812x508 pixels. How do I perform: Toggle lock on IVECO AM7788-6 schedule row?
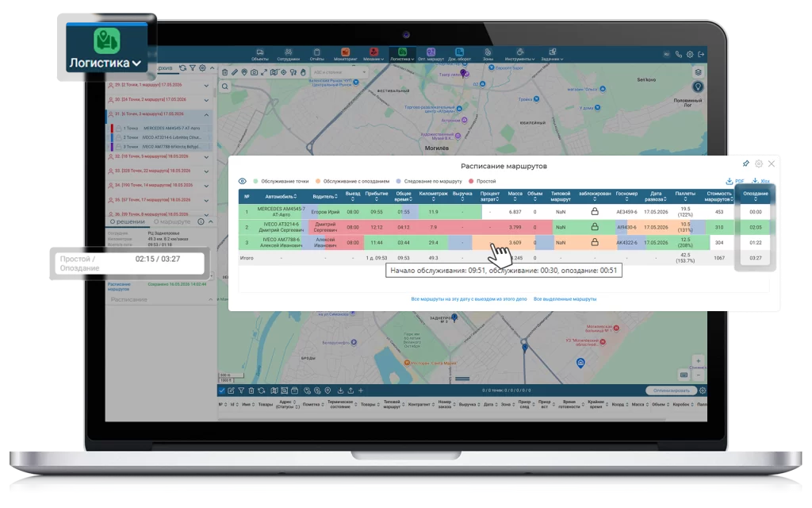[595, 242]
